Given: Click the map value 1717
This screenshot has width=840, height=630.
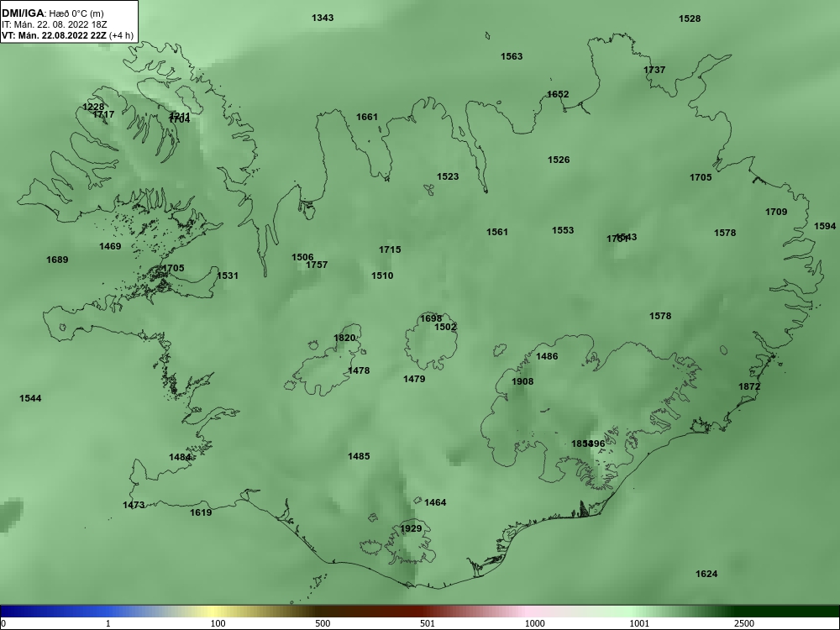Looking at the screenshot, I should (103, 114).
